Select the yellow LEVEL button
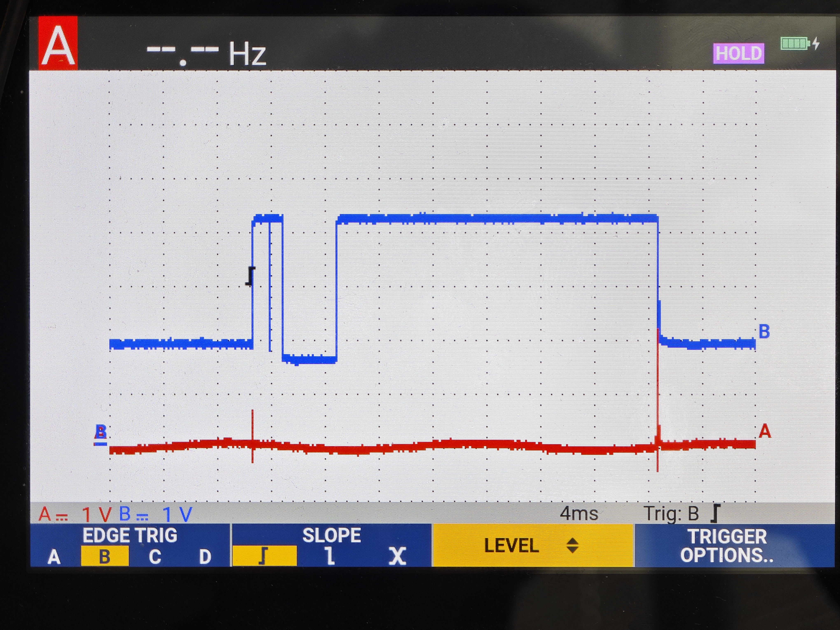The height and width of the screenshot is (630, 840). (x=533, y=545)
